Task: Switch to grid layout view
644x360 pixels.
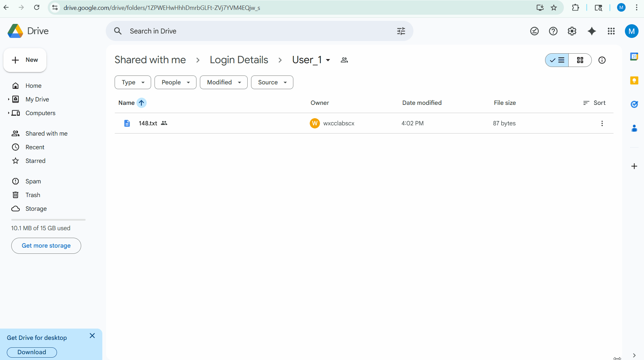Action: [x=580, y=60]
